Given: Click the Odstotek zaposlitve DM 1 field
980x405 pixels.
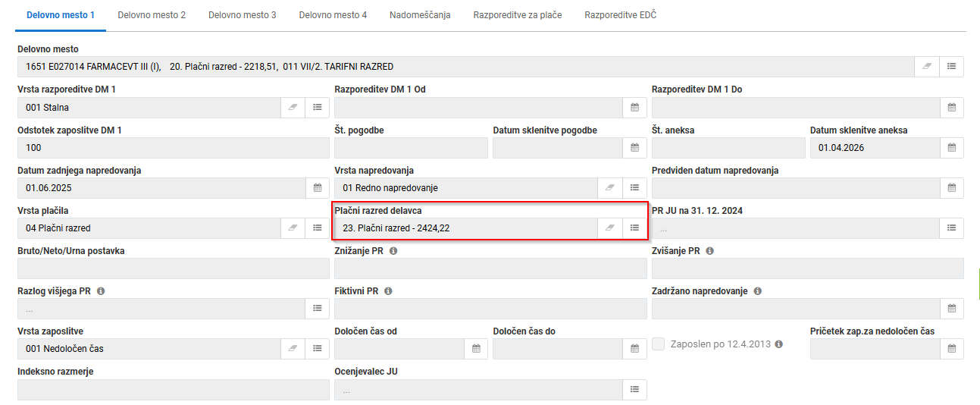Looking at the screenshot, I should click(x=173, y=148).
